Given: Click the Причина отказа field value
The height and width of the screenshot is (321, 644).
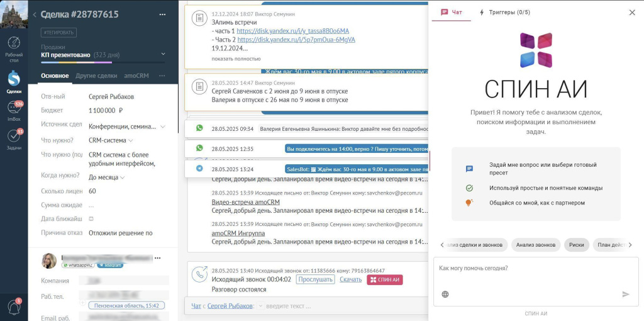Looking at the screenshot, I should pyautogui.click(x=120, y=233).
